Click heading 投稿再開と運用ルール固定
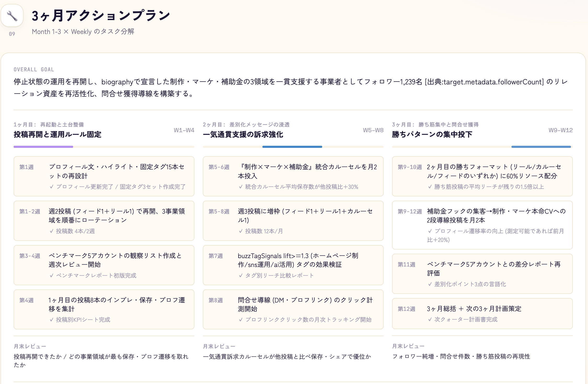Image resolution: width=588 pixels, height=384 pixels. tap(57, 135)
